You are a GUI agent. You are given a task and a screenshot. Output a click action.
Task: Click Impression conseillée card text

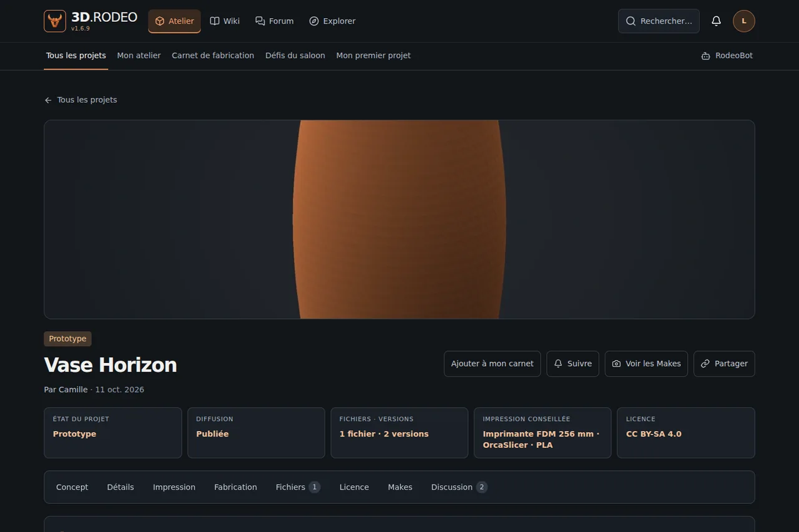[x=541, y=440]
